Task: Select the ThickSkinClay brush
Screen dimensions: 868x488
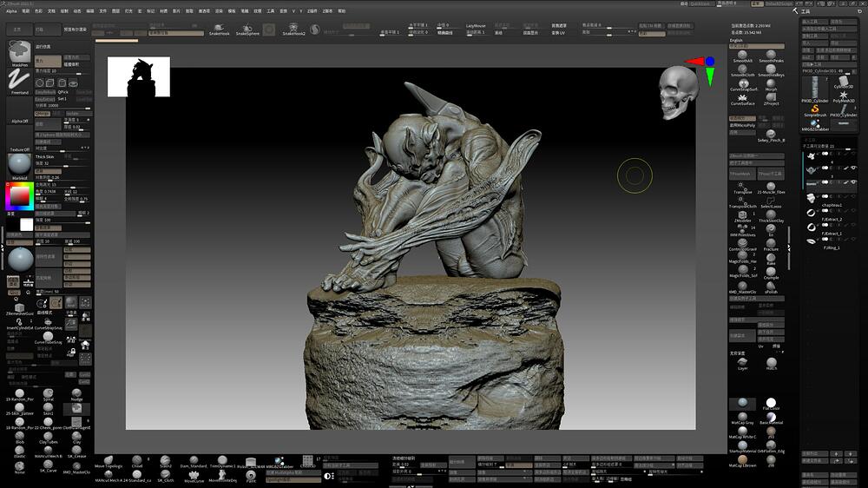Action: click(x=771, y=216)
